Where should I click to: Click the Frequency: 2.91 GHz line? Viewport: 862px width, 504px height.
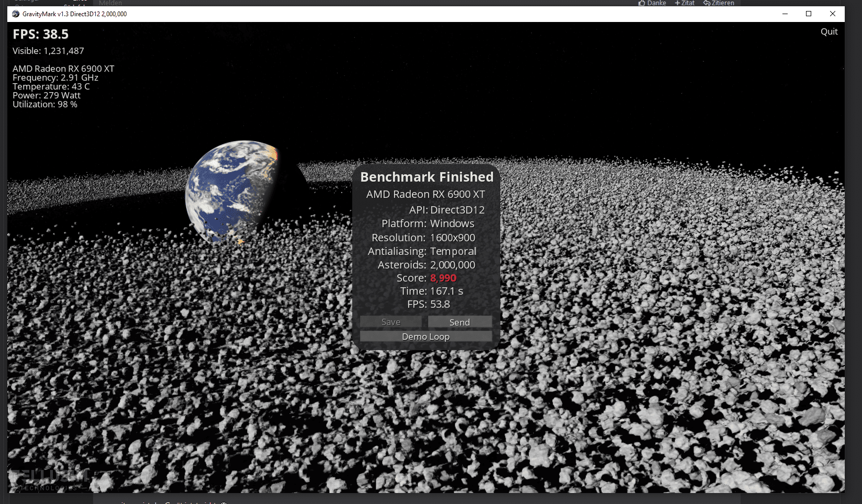pyautogui.click(x=55, y=77)
